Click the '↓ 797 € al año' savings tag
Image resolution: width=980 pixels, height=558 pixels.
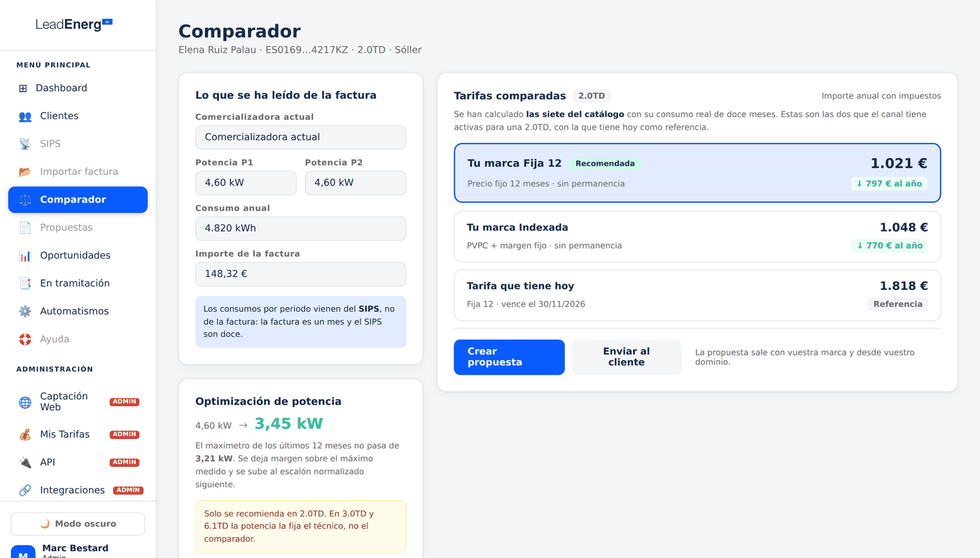889,183
